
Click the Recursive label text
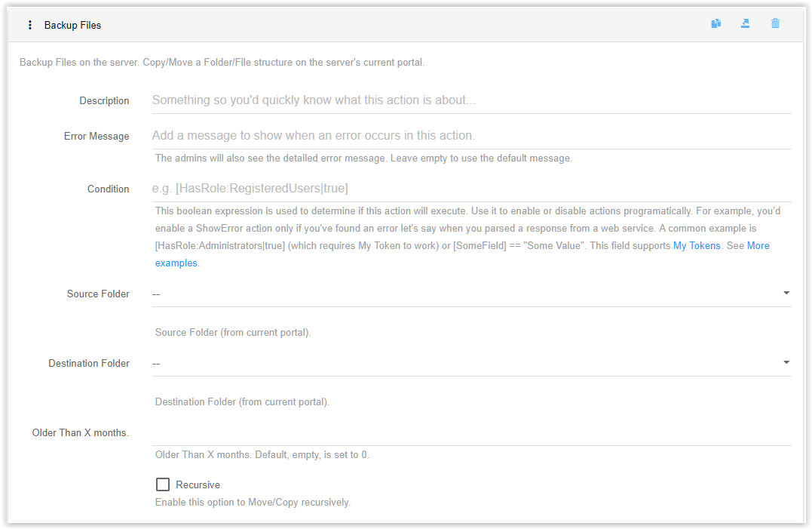tap(198, 485)
